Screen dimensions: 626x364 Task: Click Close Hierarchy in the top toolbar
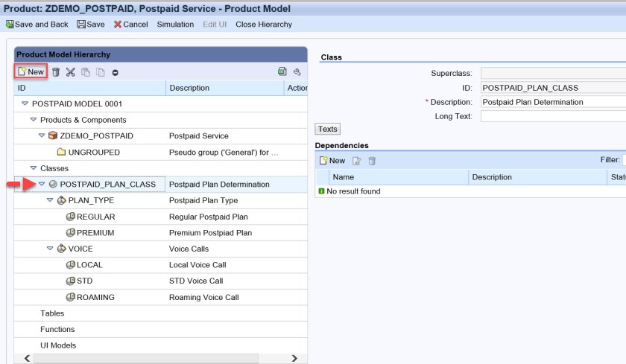coord(264,25)
